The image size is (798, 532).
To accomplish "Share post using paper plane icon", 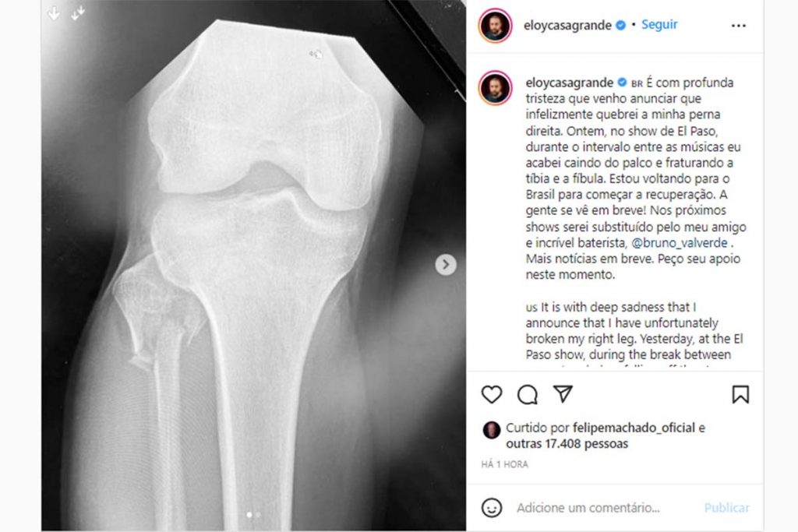I will point(563,393).
